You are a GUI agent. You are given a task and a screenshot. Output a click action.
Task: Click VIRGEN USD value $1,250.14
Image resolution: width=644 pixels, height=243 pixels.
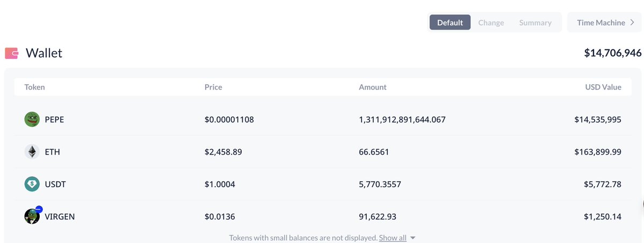[603, 216]
